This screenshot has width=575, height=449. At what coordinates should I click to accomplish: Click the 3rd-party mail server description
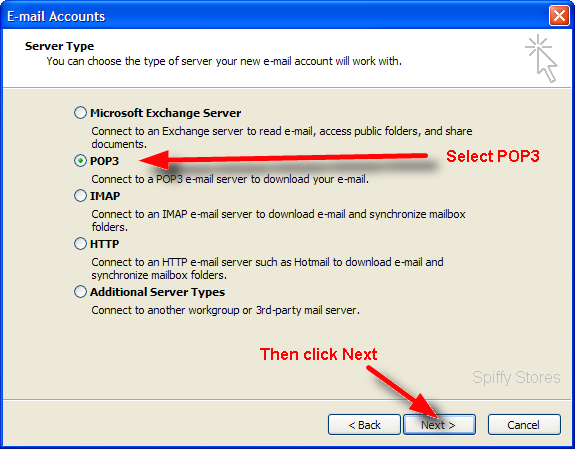[x=226, y=310]
